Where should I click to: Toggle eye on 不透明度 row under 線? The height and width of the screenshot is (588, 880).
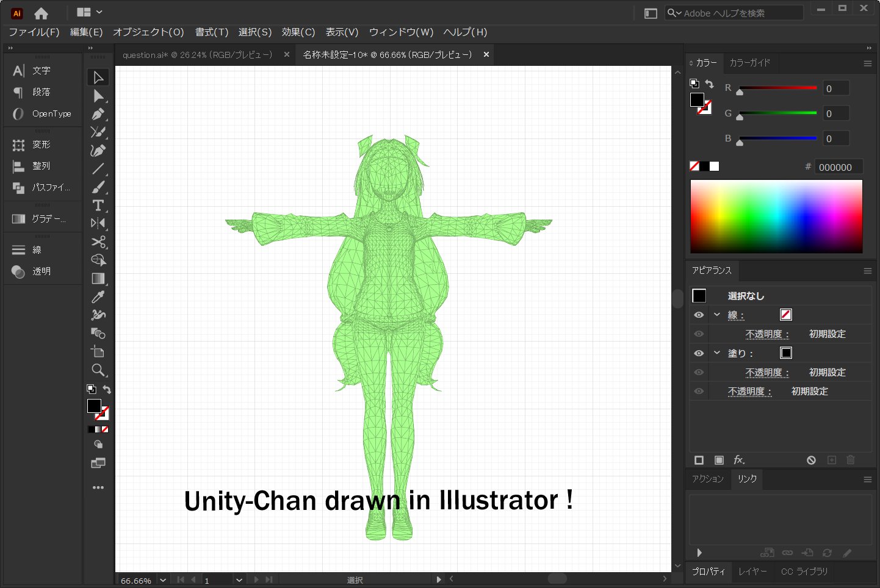point(699,334)
